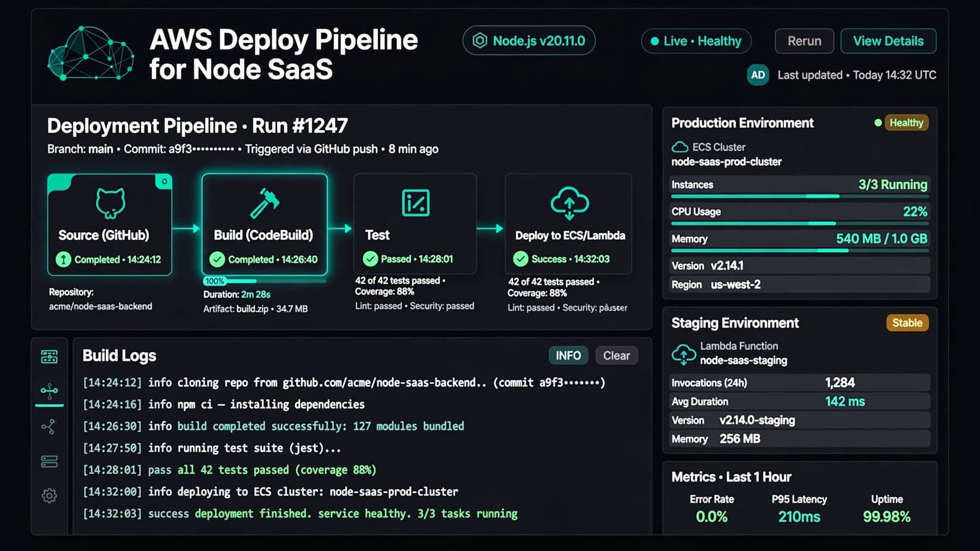Click the running test suite (jest) log line

coord(212,448)
